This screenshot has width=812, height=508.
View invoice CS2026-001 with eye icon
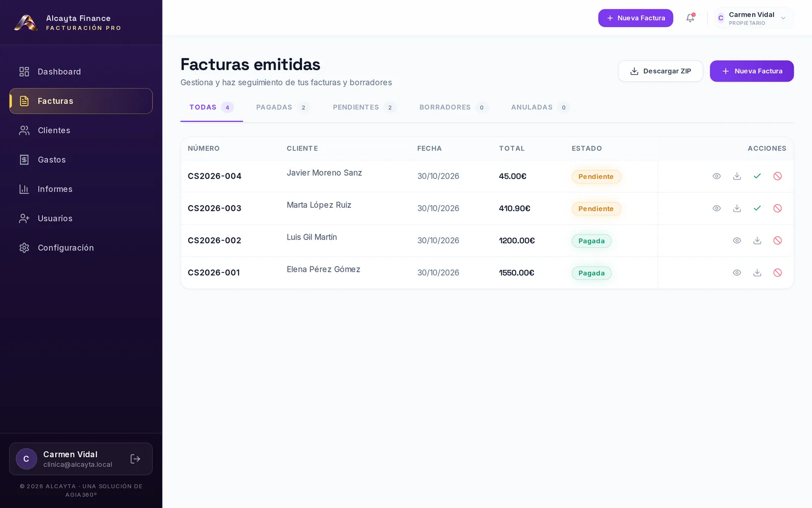coord(737,273)
